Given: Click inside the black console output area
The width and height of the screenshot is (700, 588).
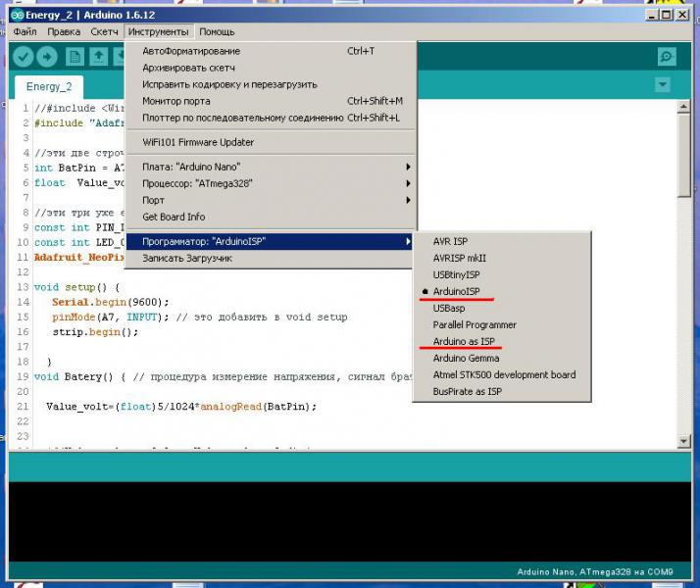Looking at the screenshot, I should [x=350, y=521].
